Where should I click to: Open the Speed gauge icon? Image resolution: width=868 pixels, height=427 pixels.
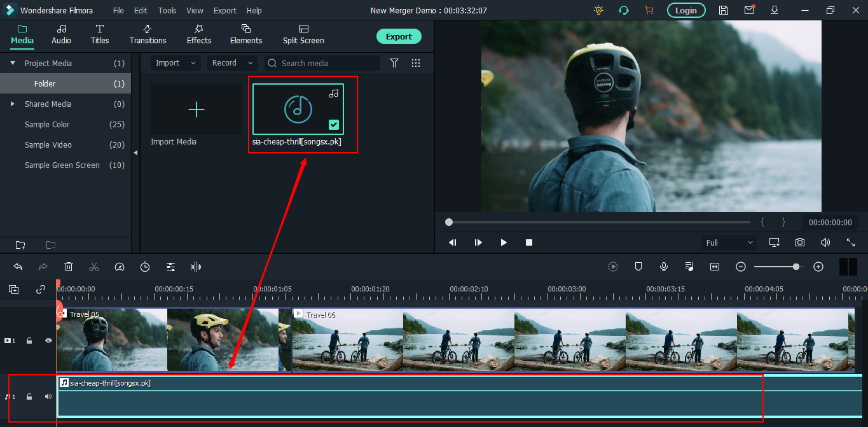120,267
